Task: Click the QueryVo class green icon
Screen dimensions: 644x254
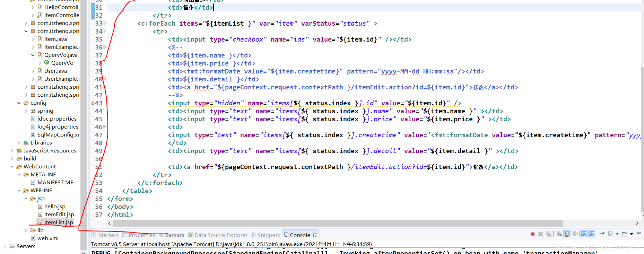Action: click(46, 63)
